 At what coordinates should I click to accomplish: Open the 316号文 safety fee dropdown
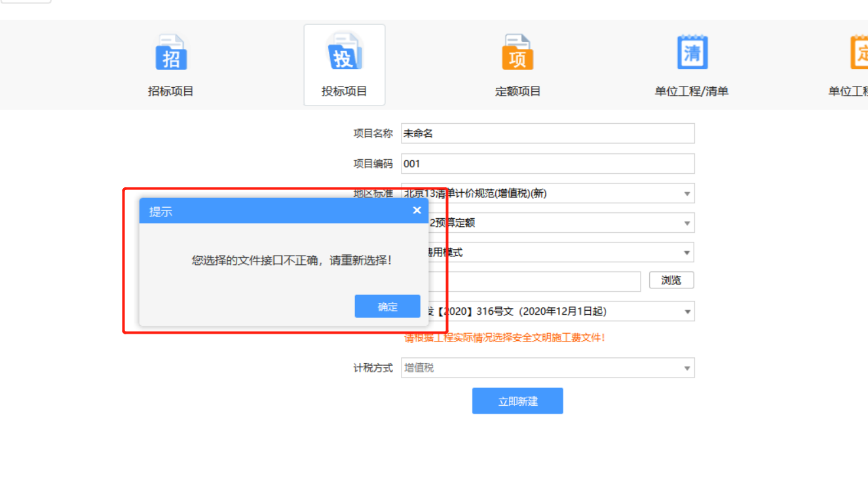point(686,311)
